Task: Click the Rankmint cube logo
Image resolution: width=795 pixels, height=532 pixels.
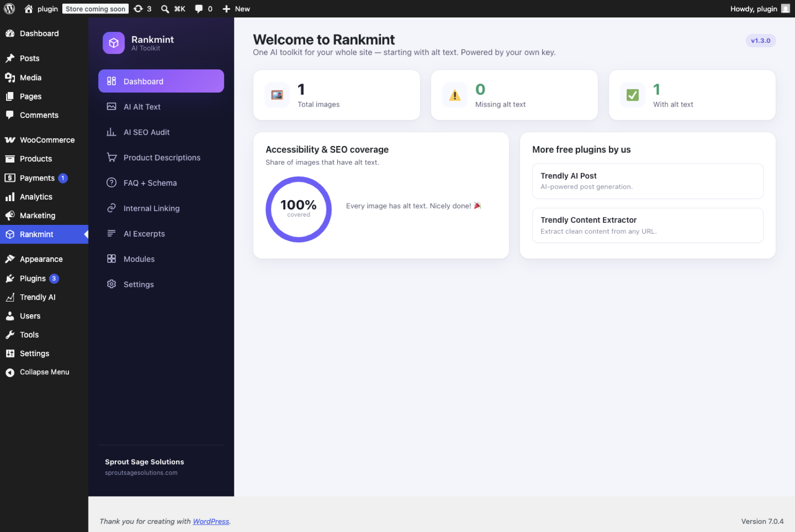Action: (x=114, y=43)
